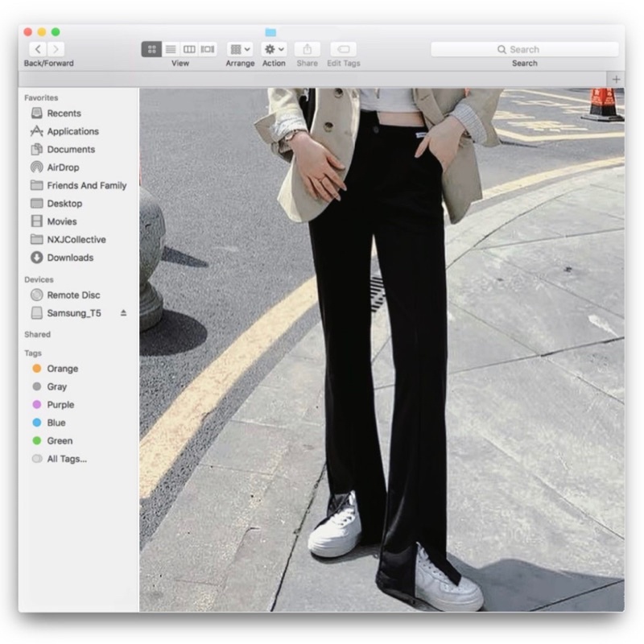
Task: Open the Applications folder in sidebar
Action: [72, 131]
